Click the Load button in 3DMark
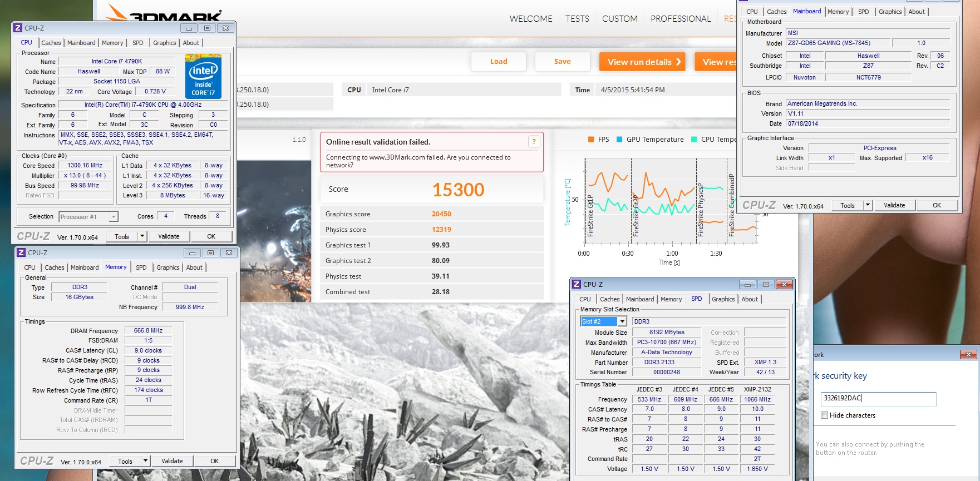 click(499, 62)
